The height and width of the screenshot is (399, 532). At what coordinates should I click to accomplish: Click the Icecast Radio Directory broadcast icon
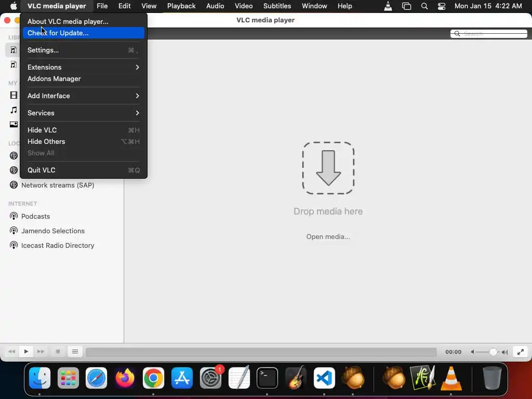pyautogui.click(x=14, y=245)
